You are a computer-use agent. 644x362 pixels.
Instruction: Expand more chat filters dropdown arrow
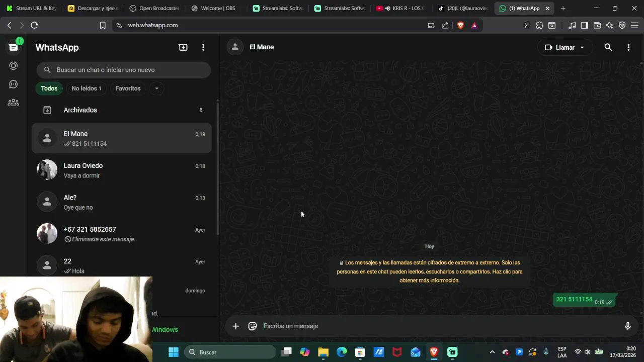click(156, 88)
